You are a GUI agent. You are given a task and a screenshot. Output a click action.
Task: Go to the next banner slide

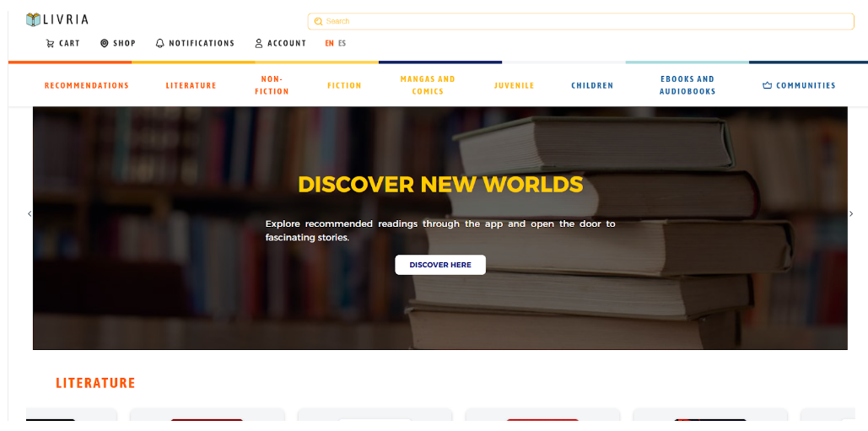pos(851,213)
